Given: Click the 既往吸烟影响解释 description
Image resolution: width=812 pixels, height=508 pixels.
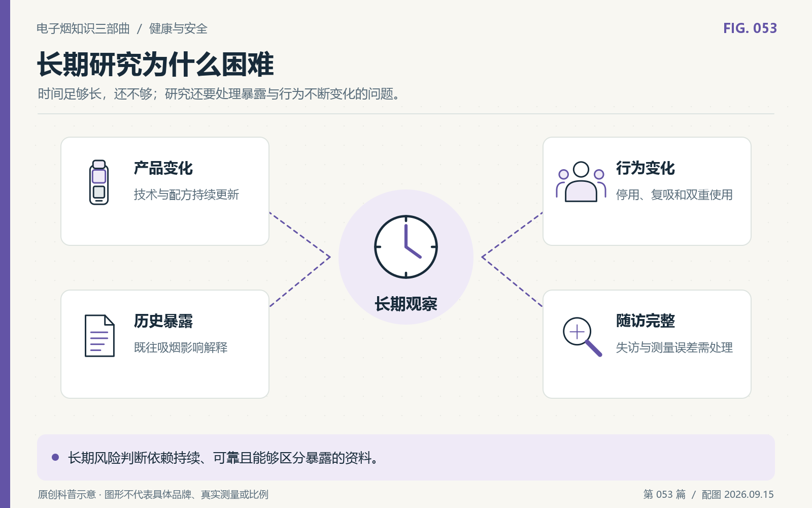Looking at the screenshot, I should coord(181,347).
